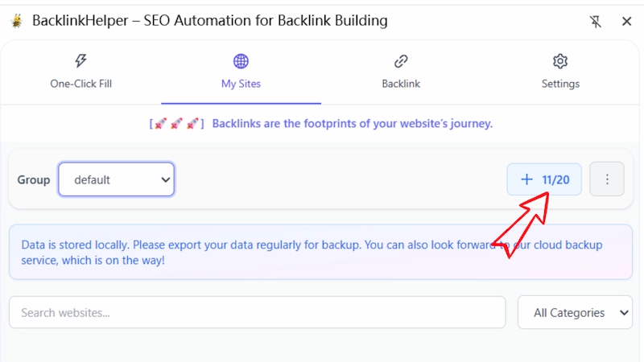Switch to the One-Click Fill tab label
This screenshot has height=362, width=644.
tap(80, 84)
